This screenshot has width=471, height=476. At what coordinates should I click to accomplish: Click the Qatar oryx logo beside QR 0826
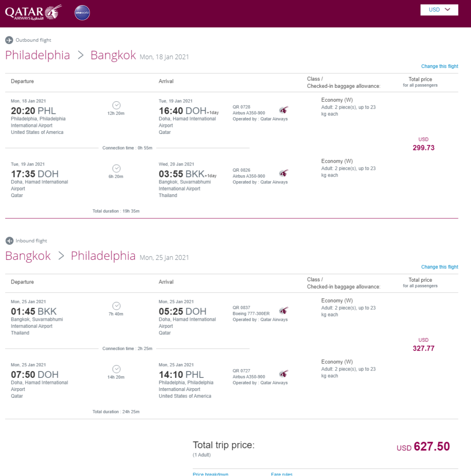coord(284,173)
